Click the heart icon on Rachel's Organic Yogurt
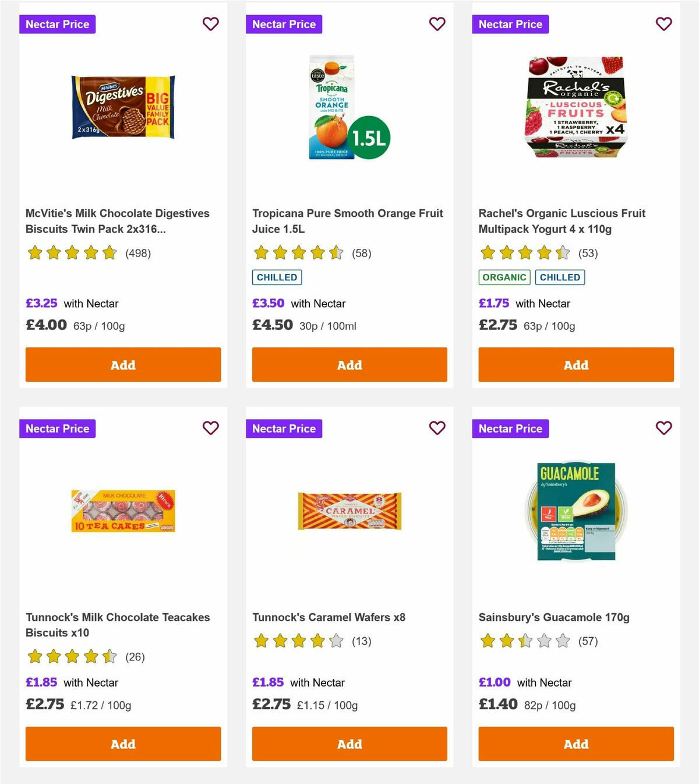The width and height of the screenshot is (699, 784). pyautogui.click(x=663, y=24)
